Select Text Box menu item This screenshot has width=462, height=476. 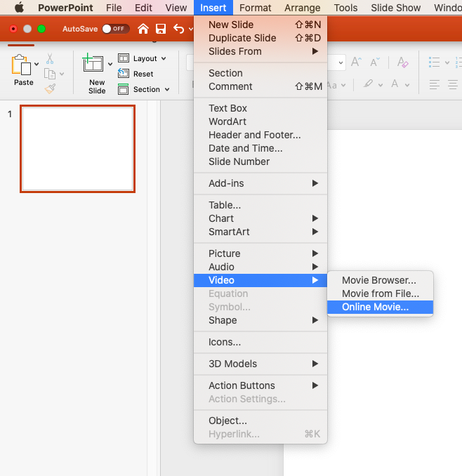260,108
